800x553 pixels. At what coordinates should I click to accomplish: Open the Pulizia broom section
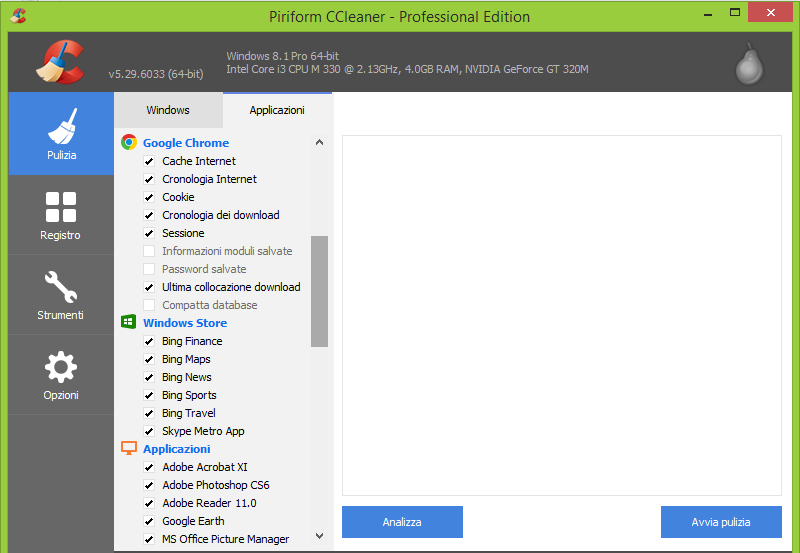[x=61, y=134]
